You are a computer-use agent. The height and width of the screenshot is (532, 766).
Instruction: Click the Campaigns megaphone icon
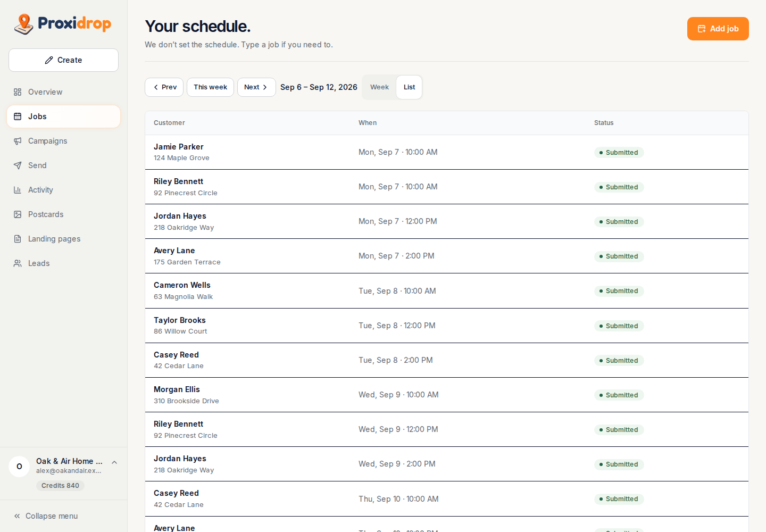[18, 141]
